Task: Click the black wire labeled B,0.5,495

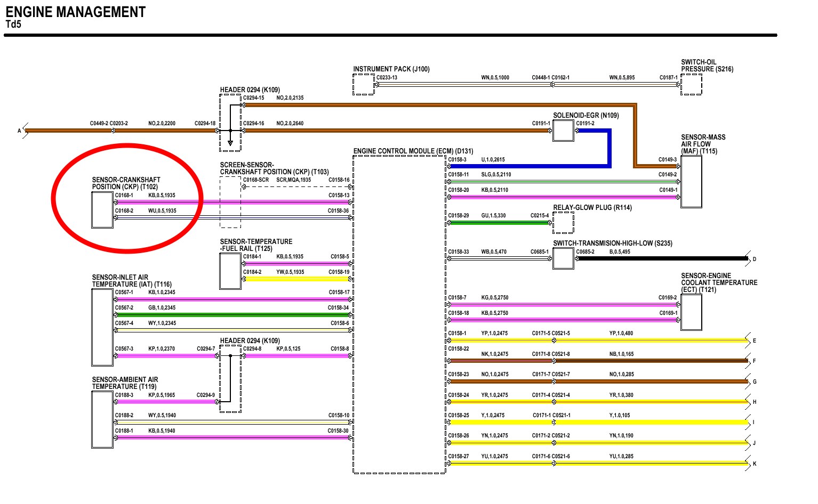Action: click(x=661, y=259)
